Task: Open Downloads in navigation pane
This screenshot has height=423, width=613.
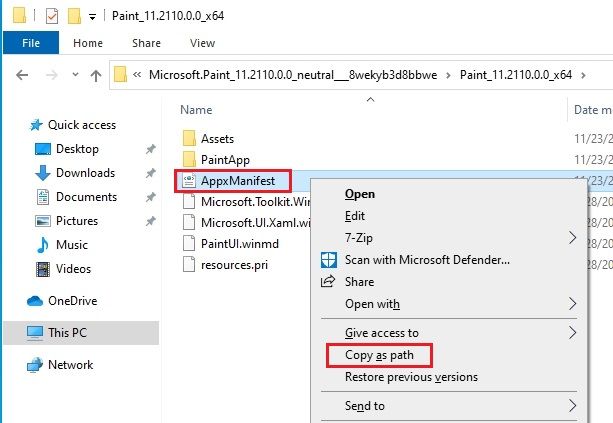Action: pos(86,173)
